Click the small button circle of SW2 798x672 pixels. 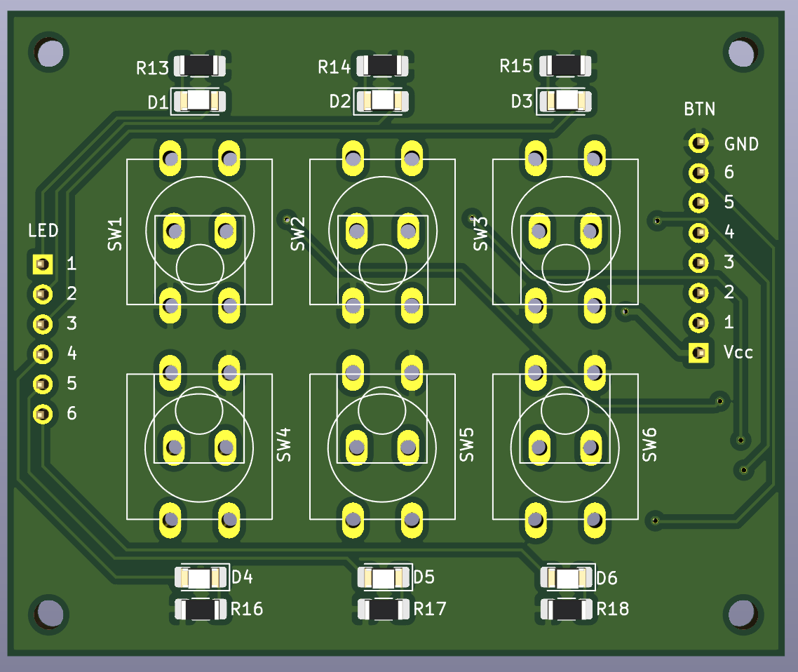pyautogui.click(x=383, y=268)
